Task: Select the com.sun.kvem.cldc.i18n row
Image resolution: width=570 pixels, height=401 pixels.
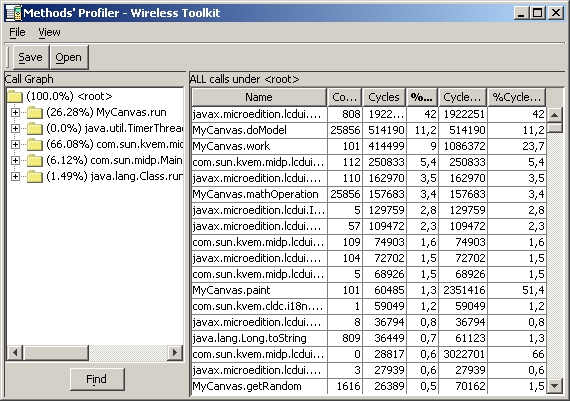Action: pos(369,306)
